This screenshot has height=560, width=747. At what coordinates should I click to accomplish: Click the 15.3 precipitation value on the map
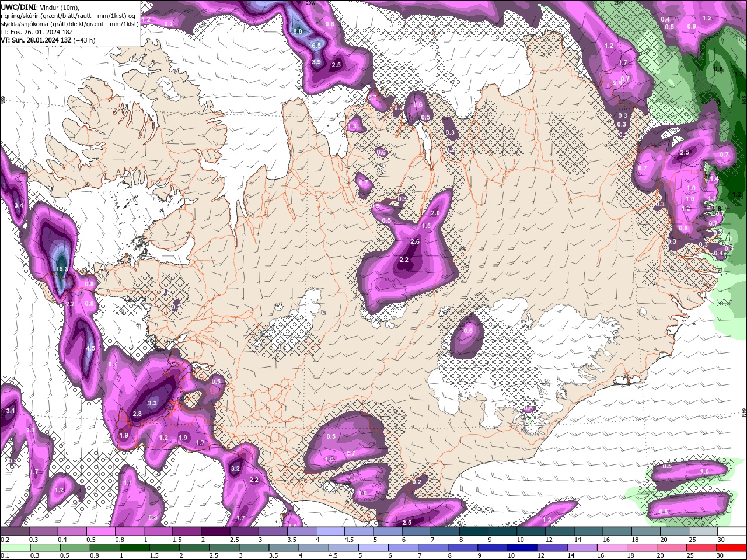[x=62, y=269]
